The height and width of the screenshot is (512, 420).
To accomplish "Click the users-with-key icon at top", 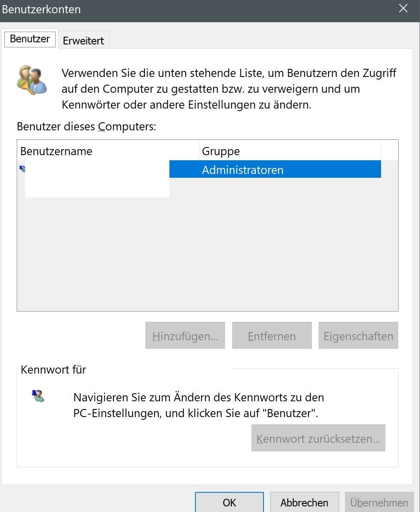I will [32, 80].
